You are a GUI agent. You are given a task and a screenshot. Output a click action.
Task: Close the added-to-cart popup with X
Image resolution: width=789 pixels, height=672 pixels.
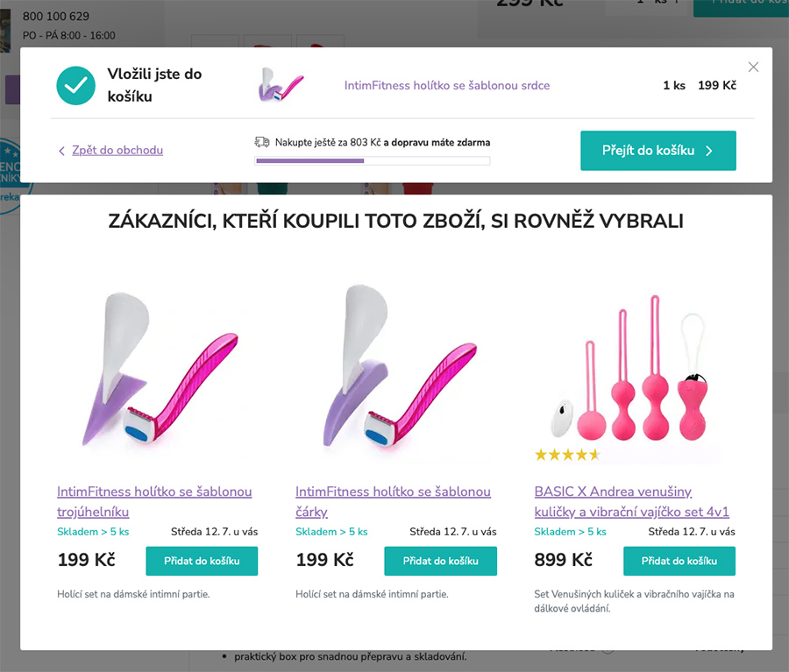(x=753, y=67)
